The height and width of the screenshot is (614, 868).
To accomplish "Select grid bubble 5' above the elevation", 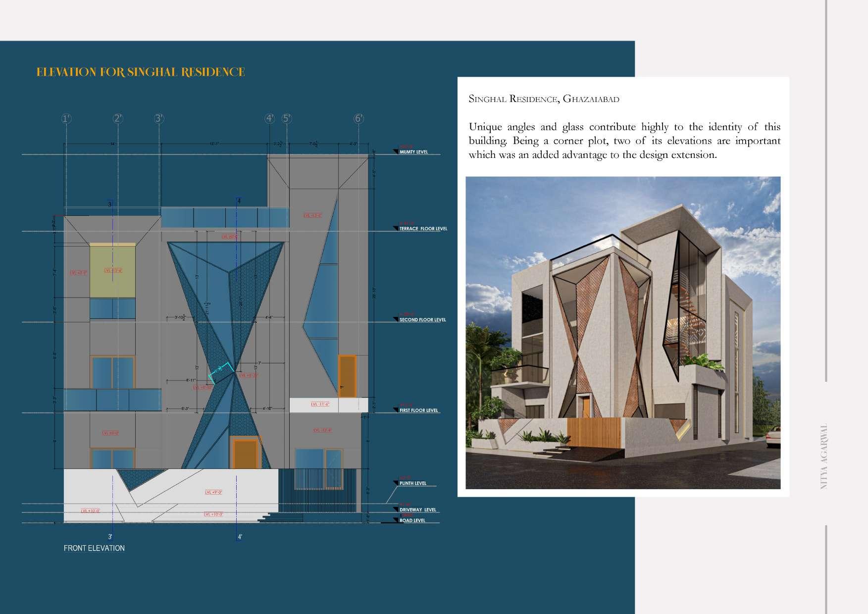I will (x=287, y=118).
